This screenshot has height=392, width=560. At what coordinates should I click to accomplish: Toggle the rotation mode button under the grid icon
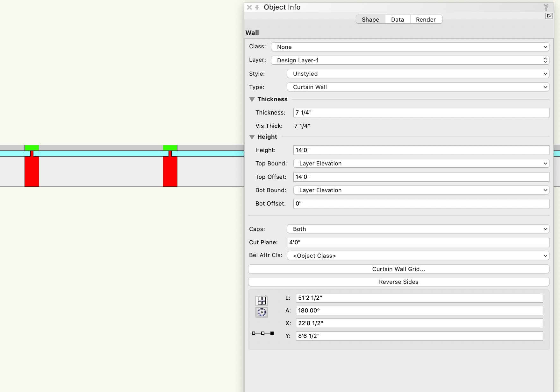(262, 312)
